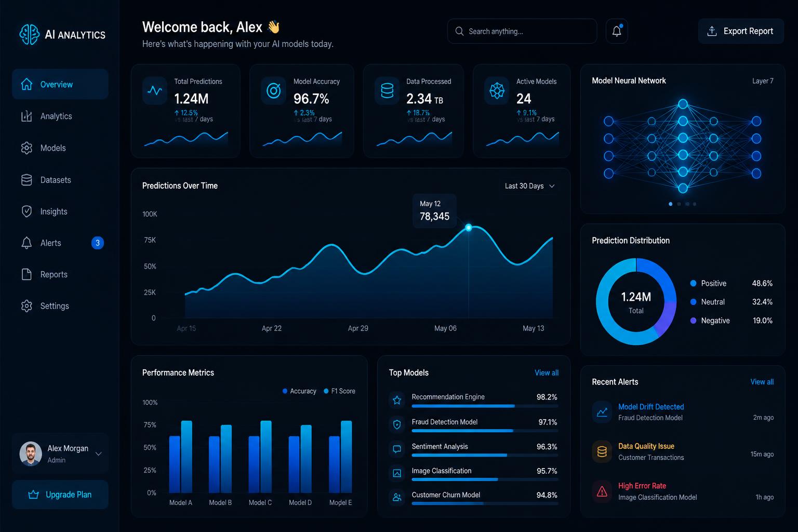Click the Active Models network icon
The width and height of the screenshot is (798, 532).
[x=497, y=90]
